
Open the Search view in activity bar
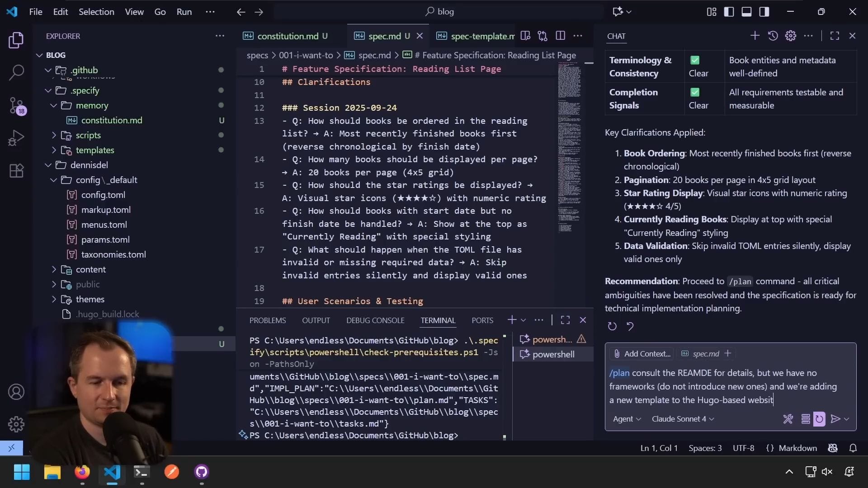(16, 72)
